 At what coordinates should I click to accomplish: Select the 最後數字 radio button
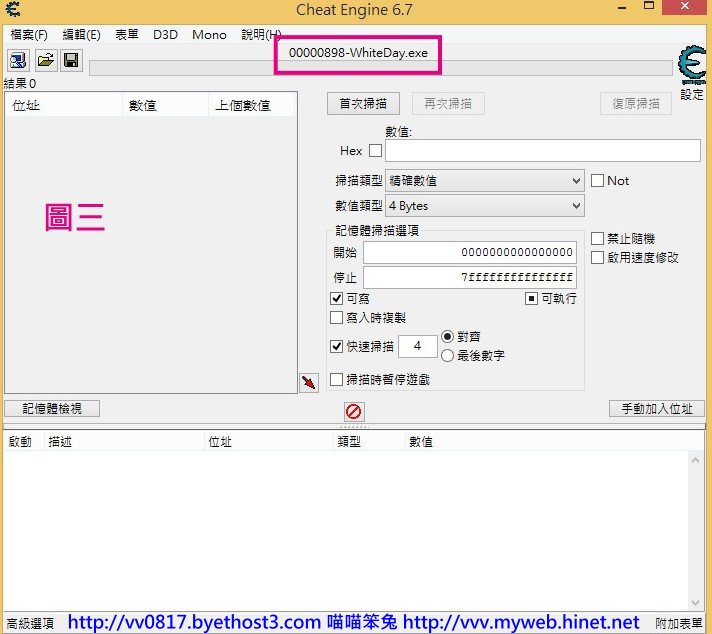tap(447, 356)
